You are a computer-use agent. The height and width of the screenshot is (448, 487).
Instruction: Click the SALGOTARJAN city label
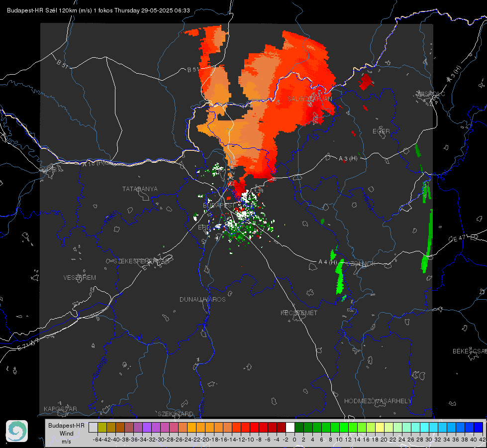(309, 99)
